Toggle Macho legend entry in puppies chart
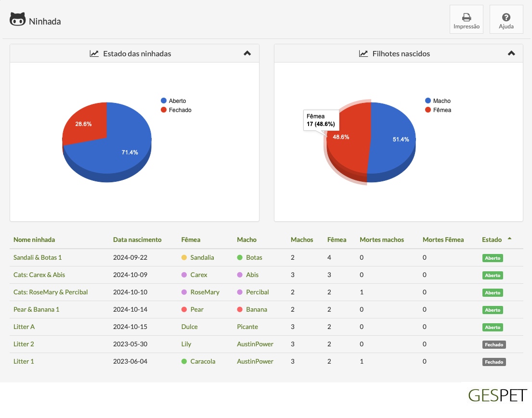The height and width of the screenshot is (418, 532). (x=438, y=101)
